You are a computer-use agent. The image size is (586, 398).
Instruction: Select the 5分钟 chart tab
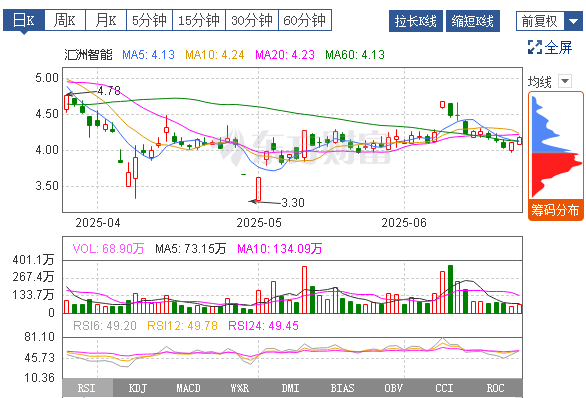[x=149, y=20]
